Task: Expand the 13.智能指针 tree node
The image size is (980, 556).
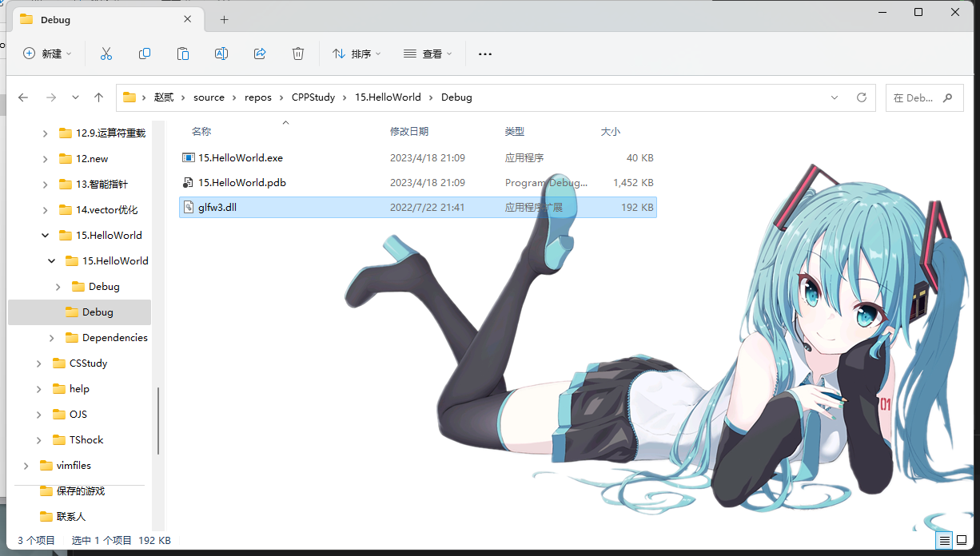Action: pos(46,185)
